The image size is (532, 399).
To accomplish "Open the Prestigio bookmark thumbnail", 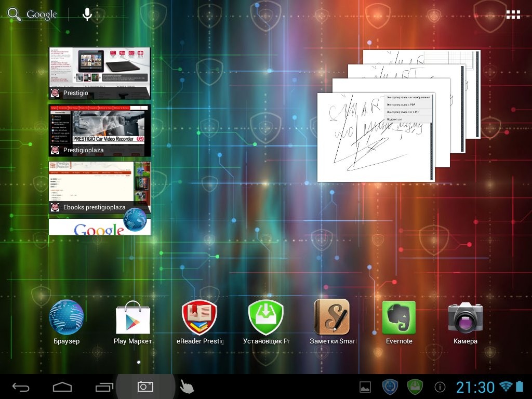I will (x=100, y=73).
